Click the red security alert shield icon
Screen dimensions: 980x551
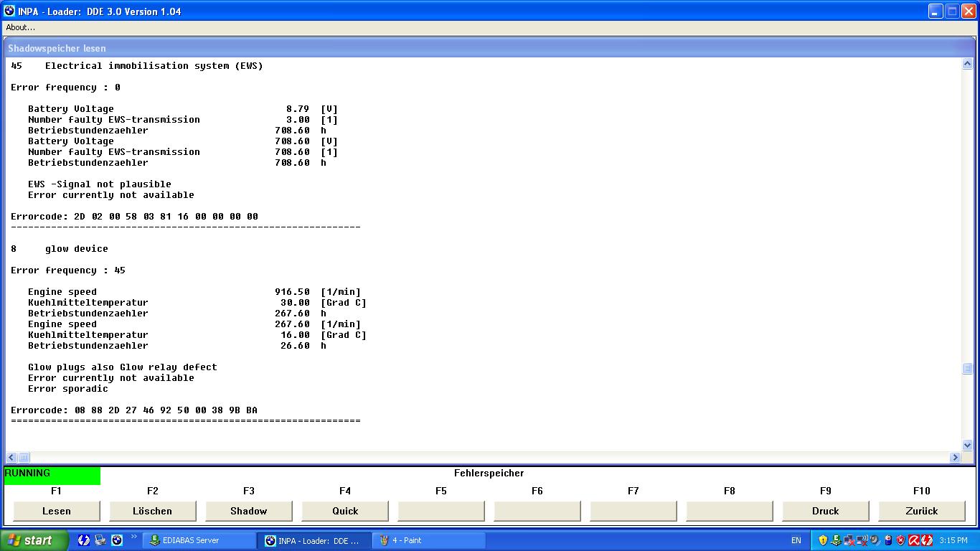point(900,540)
